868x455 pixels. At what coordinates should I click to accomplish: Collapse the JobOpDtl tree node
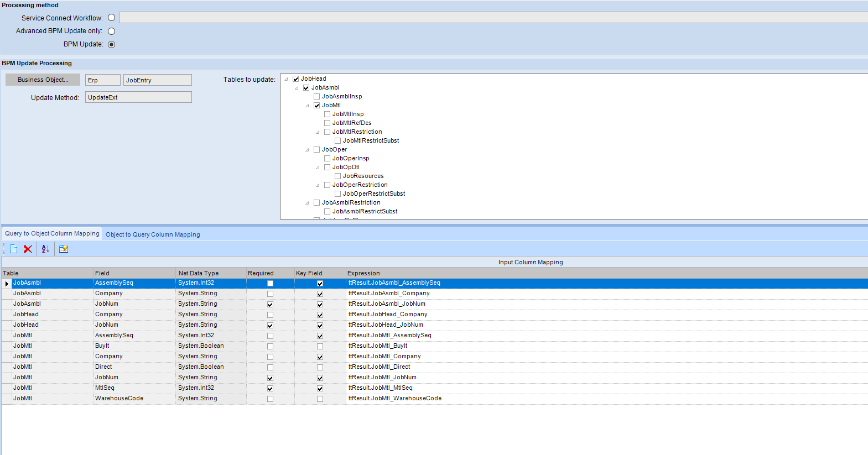[318, 168]
